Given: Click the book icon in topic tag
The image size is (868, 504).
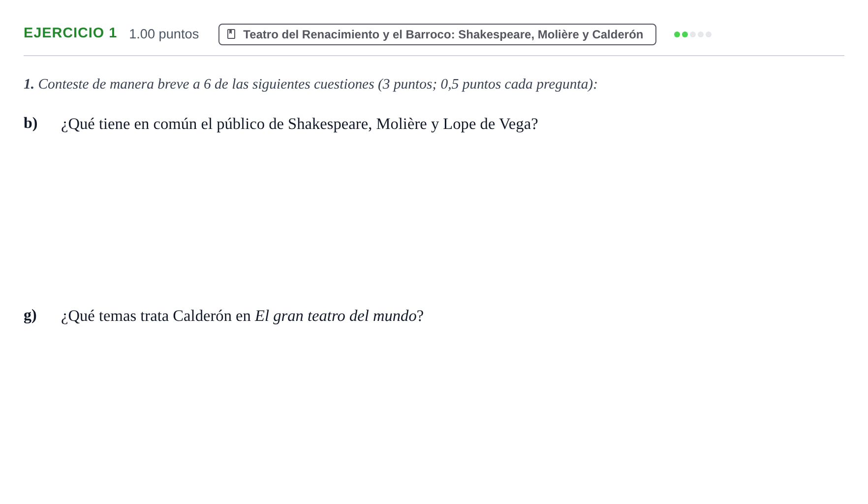Looking at the screenshot, I should [x=231, y=34].
